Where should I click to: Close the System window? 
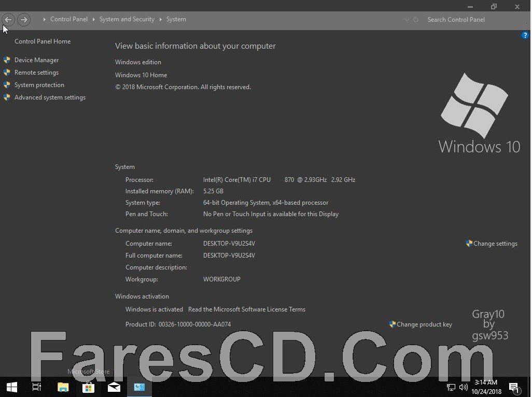pos(517,6)
